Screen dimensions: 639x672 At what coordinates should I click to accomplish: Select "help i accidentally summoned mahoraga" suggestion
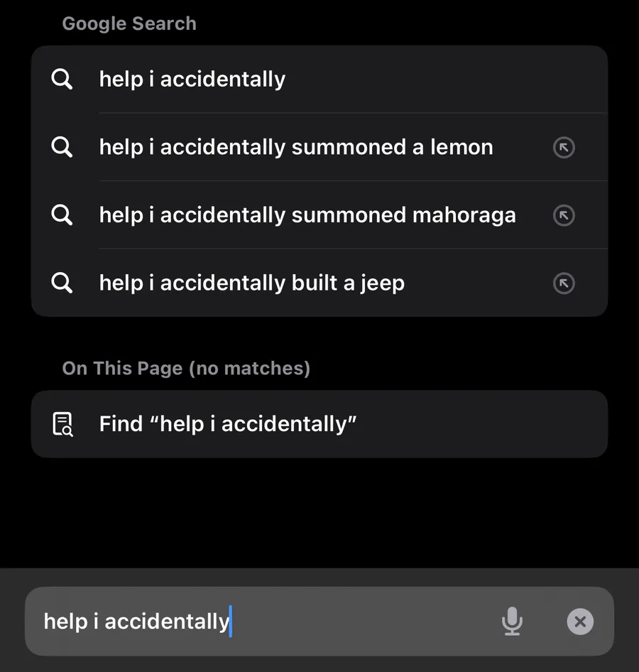point(307,215)
